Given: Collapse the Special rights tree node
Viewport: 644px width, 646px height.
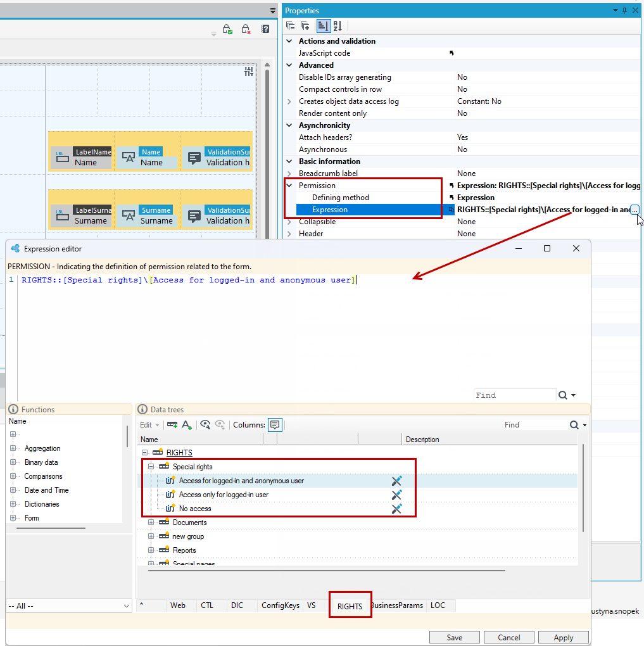Looking at the screenshot, I should click(x=151, y=466).
